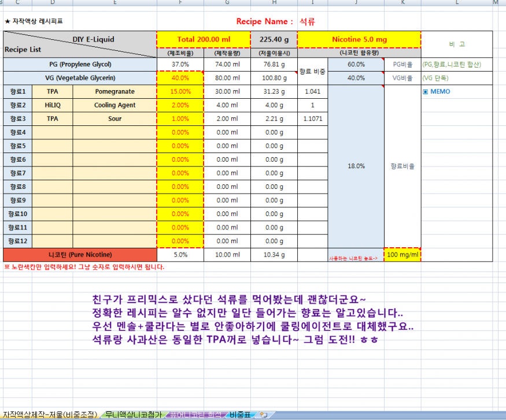
Task: Switch to the 무니액상니코첨가 sheet tab
Action: pyautogui.click(x=132, y=414)
